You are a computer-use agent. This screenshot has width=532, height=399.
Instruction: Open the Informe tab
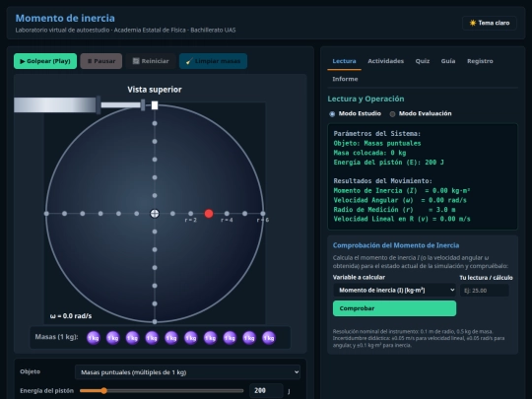pos(345,79)
